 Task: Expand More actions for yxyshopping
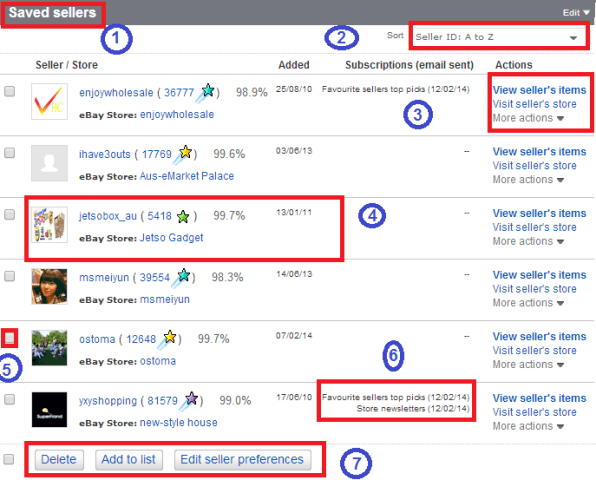click(528, 426)
